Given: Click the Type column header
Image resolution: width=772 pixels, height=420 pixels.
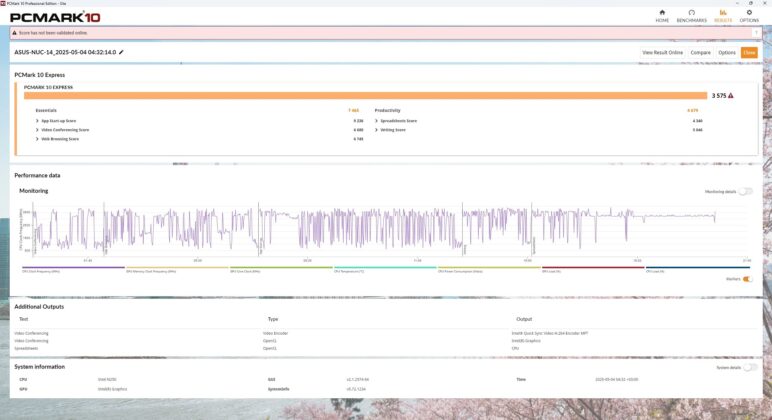Looking at the screenshot, I should coord(273,319).
